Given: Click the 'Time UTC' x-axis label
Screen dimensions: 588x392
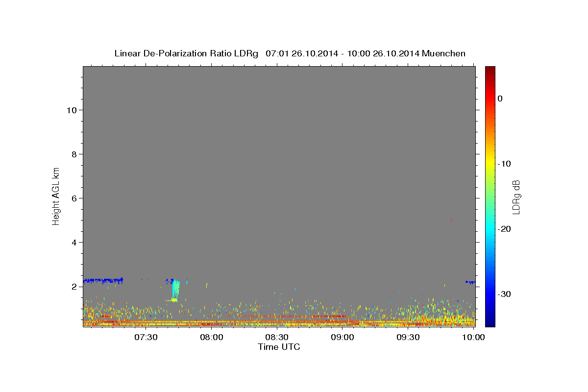Looking at the screenshot, I should [x=279, y=347].
